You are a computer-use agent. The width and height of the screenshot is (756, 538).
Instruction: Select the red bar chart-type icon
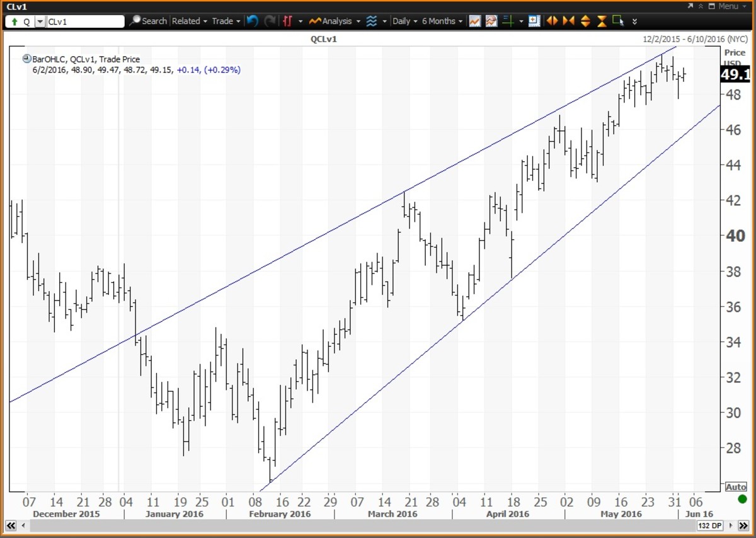(288, 21)
